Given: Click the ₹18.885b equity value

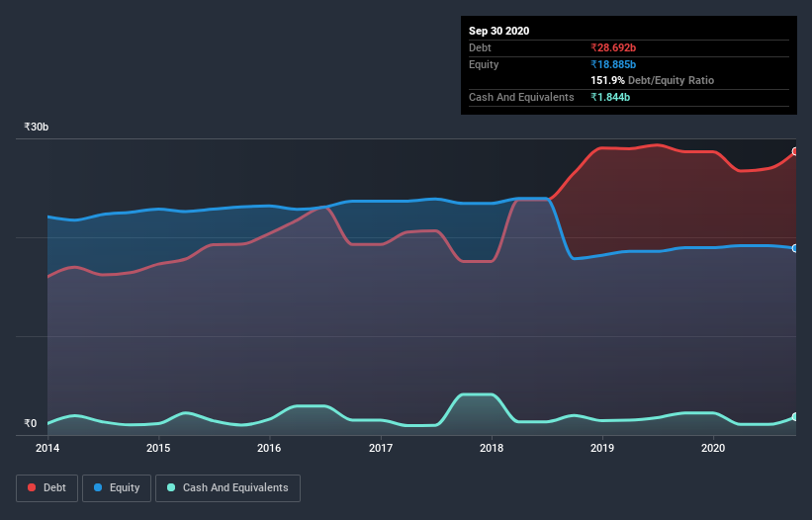Looking at the screenshot, I should [x=613, y=64].
